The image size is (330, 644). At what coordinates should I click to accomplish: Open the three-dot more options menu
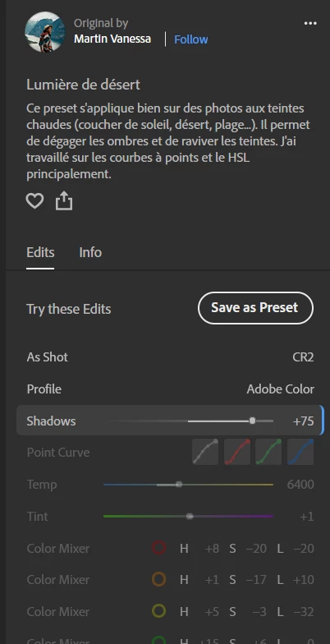[310, 23]
